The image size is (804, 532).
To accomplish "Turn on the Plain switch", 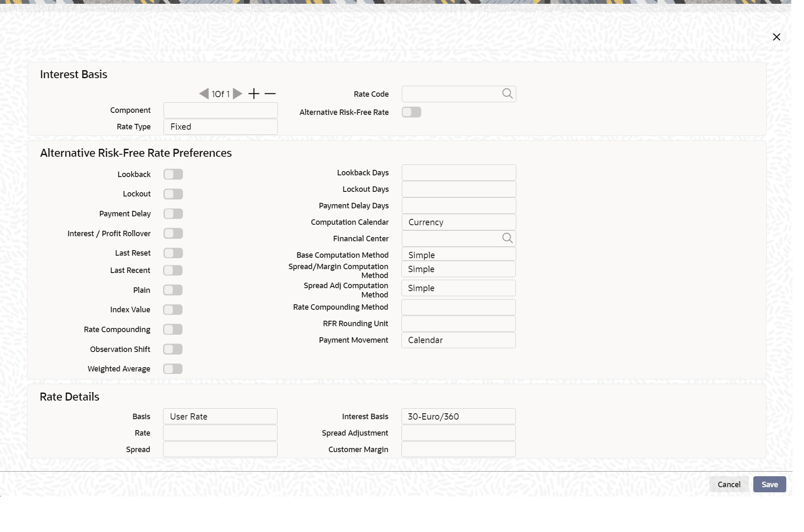I will pyautogui.click(x=173, y=290).
